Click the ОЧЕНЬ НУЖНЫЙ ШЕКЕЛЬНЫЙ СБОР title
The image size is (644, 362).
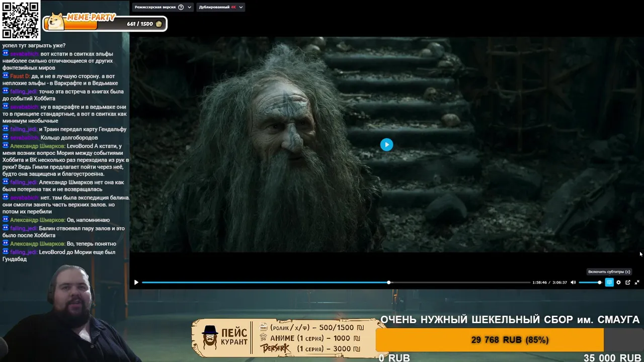(510, 320)
